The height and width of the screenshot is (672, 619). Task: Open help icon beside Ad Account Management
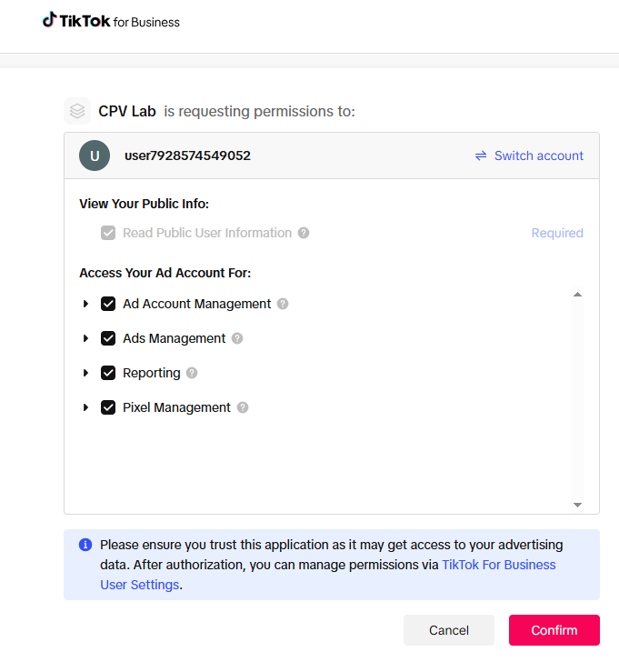pos(283,304)
